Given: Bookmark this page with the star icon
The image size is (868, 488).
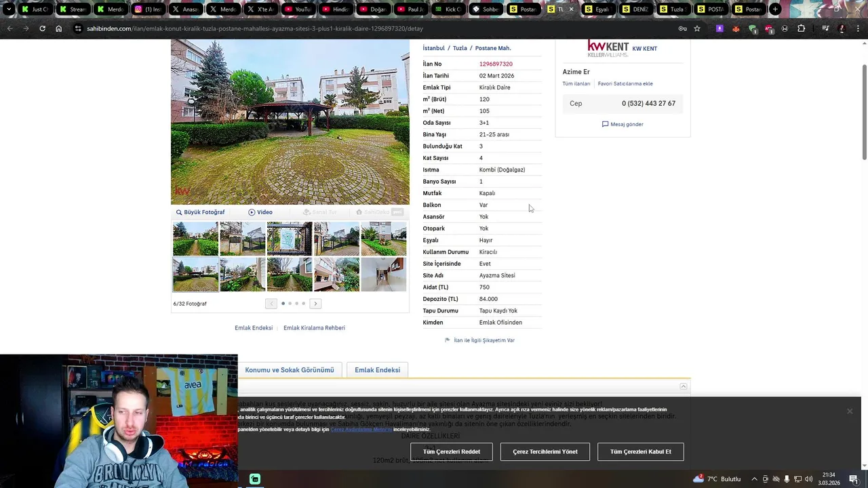Looking at the screenshot, I should [696, 28].
